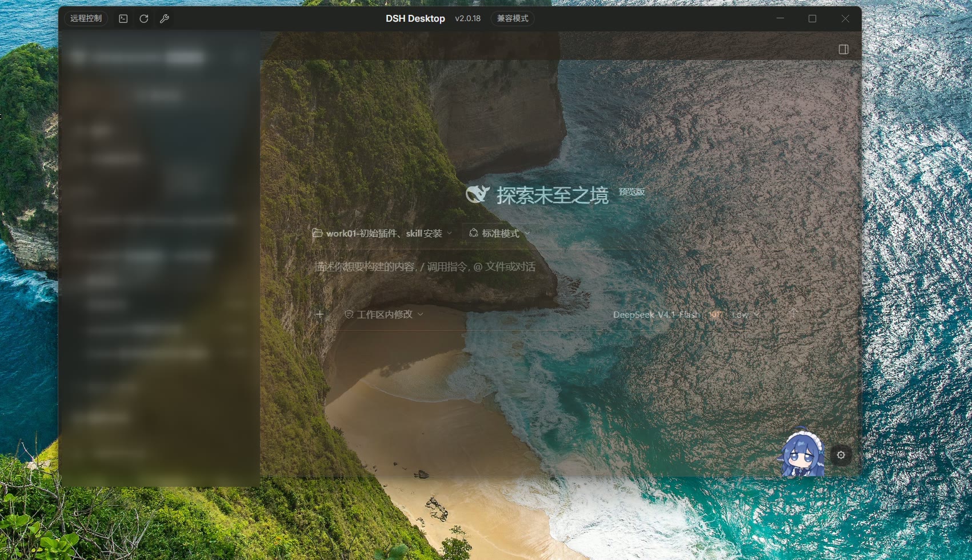The height and width of the screenshot is (560, 972).
Task: Open the gear settings icon near mascot
Action: (x=841, y=455)
